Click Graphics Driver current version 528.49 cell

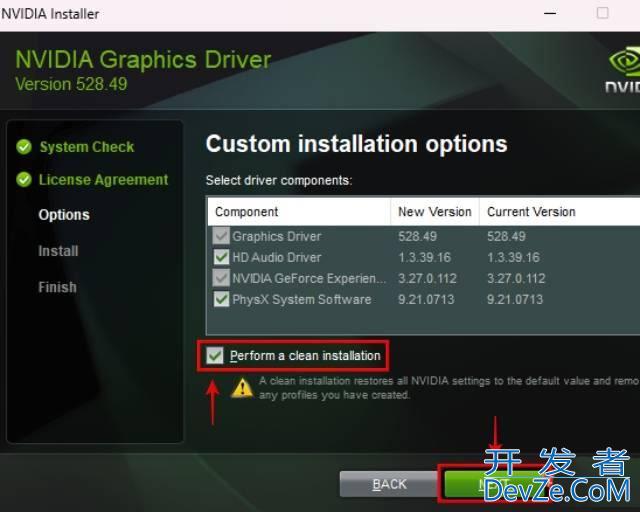(506, 236)
